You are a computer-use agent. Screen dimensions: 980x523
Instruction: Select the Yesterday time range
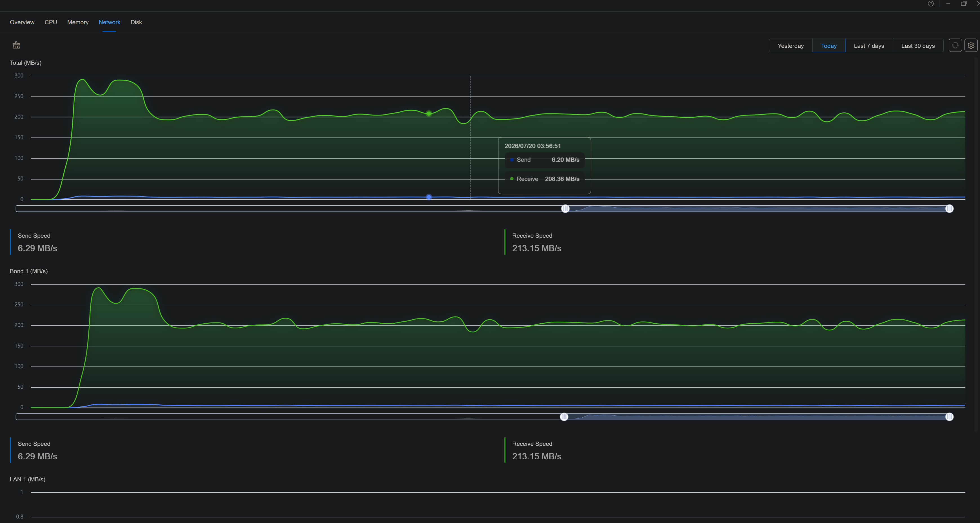pyautogui.click(x=790, y=46)
